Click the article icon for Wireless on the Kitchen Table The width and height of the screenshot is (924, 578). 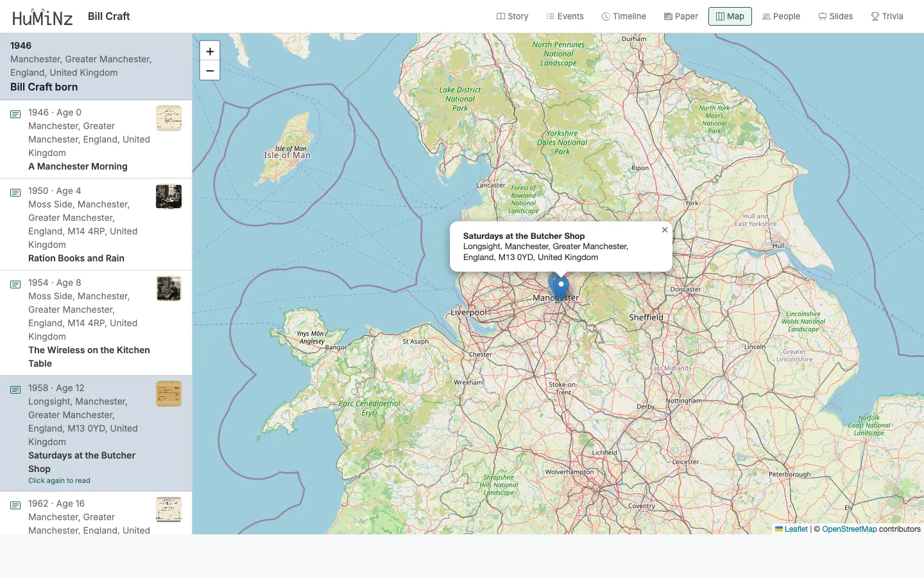coord(15,285)
